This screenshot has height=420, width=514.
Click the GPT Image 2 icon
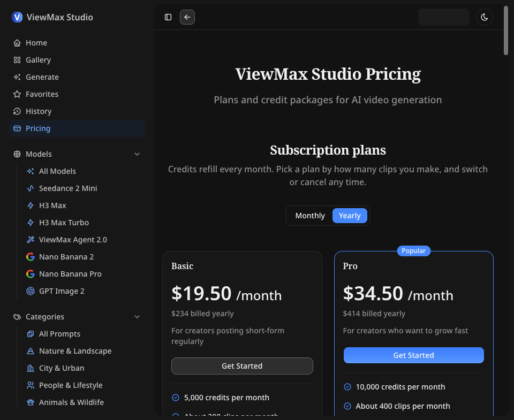click(x=31, y=291)
